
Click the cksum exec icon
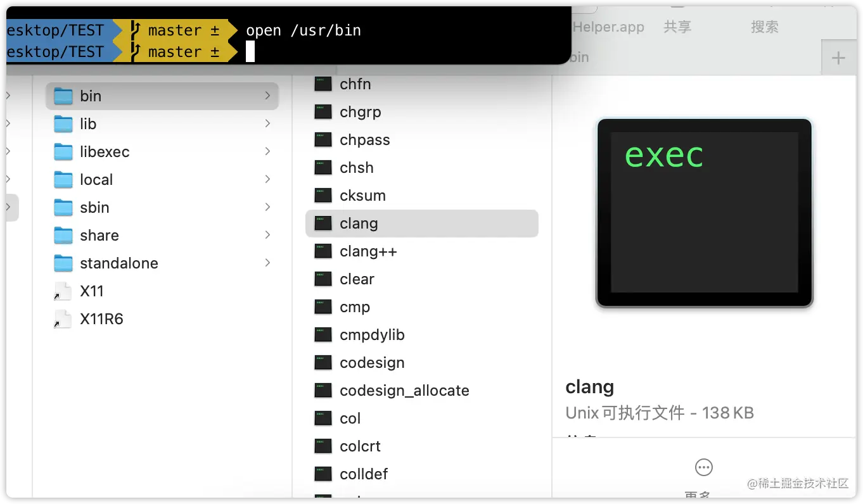323,196
